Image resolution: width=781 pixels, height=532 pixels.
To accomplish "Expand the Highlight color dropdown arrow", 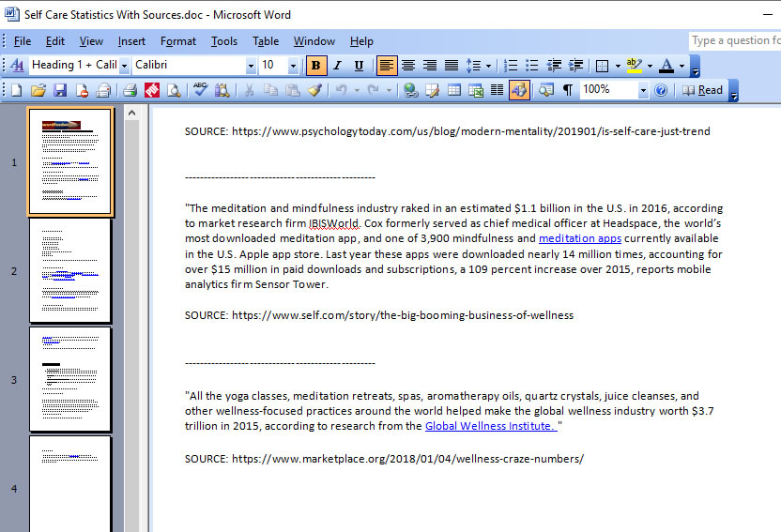I will (650, 65).
